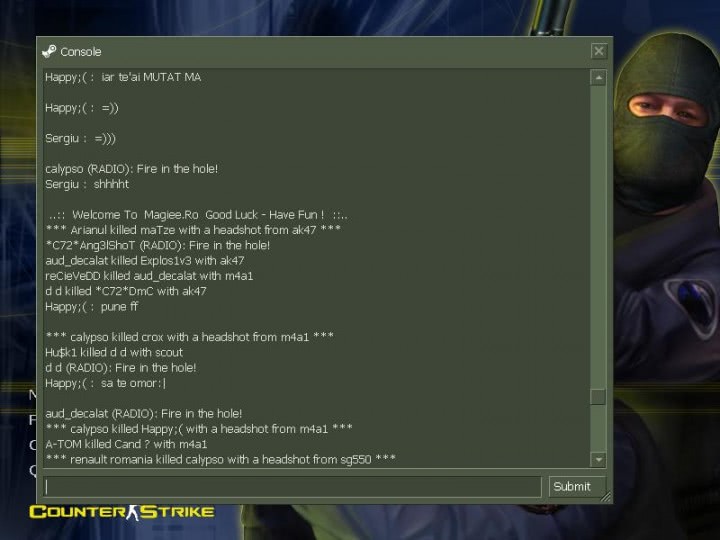Click the renault romania sg550 headshot line

pos(220,460)
